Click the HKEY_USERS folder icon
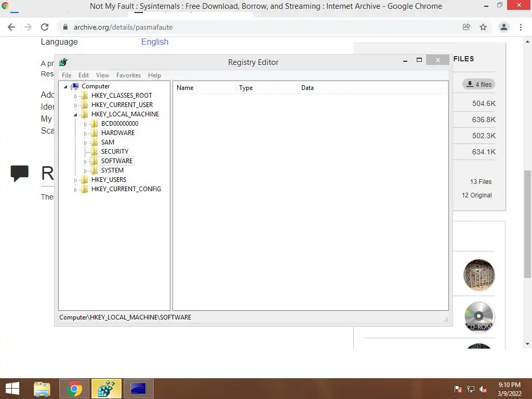Screen dimensions: 532x399 [85, 179]
